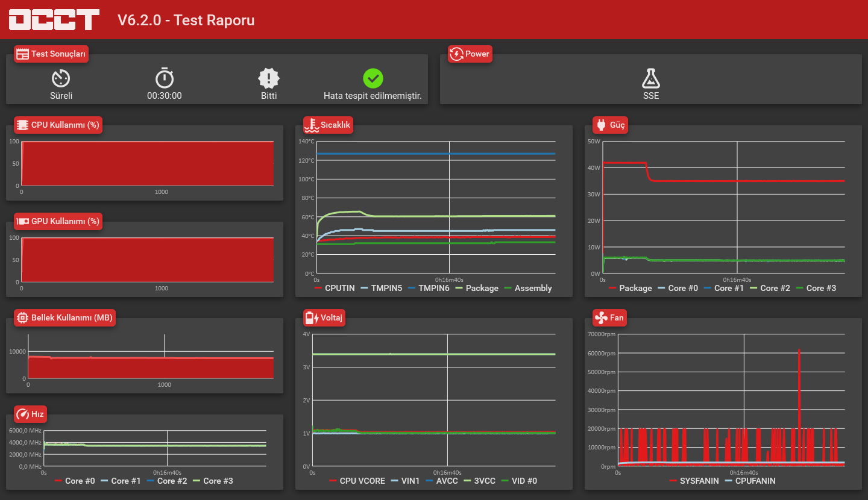Toggle the CPU VCORE voltage legend entry

(357, 481)
